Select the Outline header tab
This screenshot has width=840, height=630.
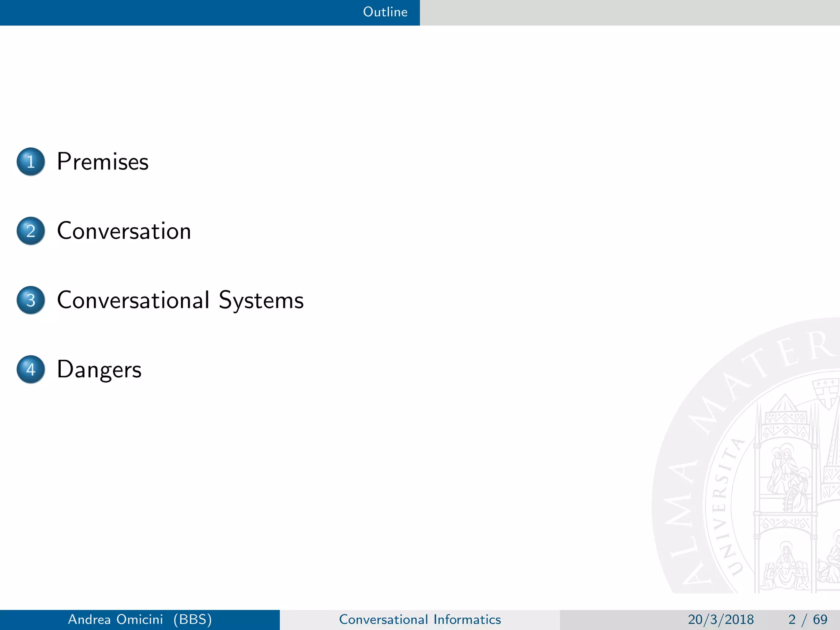coord(385,12)
